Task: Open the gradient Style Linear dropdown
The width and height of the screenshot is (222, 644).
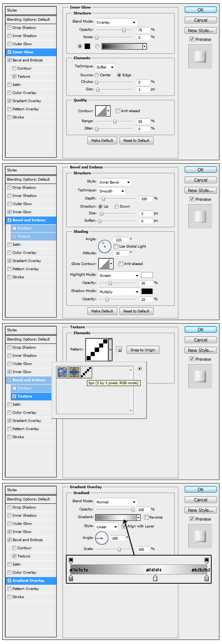Action: click(x=107, y=527)
